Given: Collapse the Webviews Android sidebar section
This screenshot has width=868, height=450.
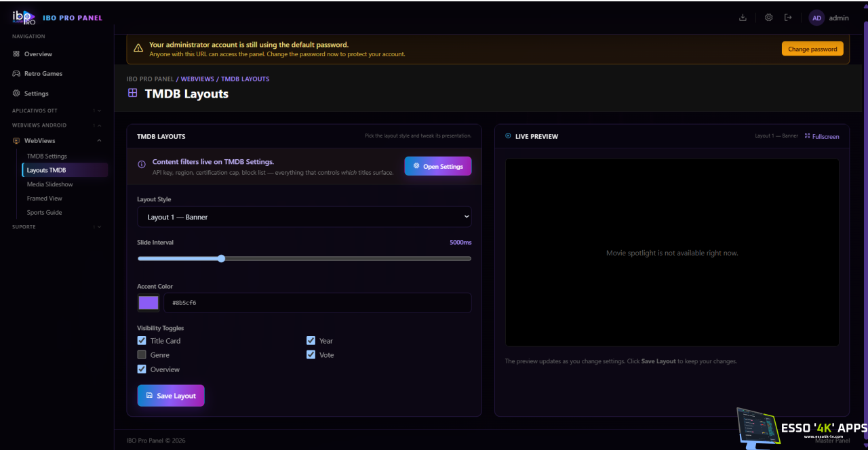Looking at the screenshot, I should 98,125.
